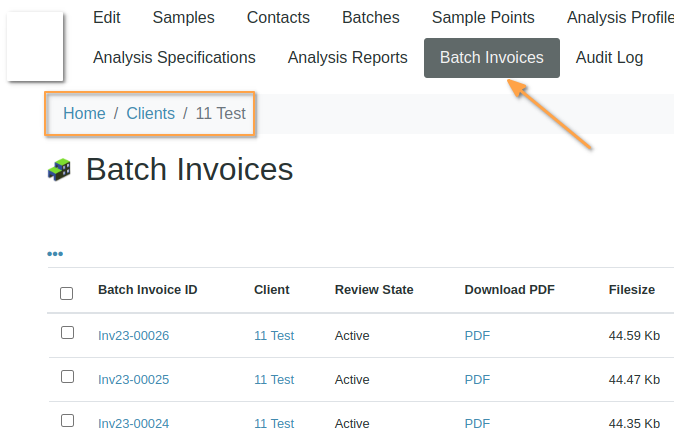
Task: Click the Home breadcrumb link
Action: [x=84, y=113]
